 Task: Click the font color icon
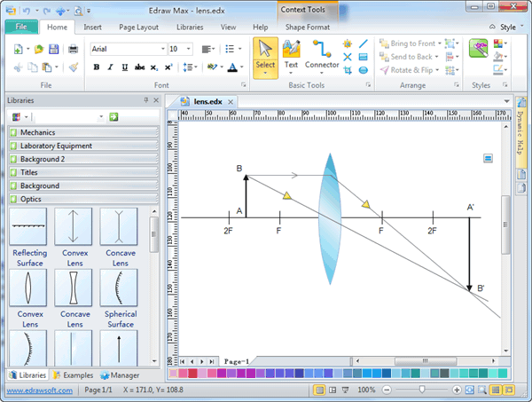pyautogui.click(x=232, y=67)
